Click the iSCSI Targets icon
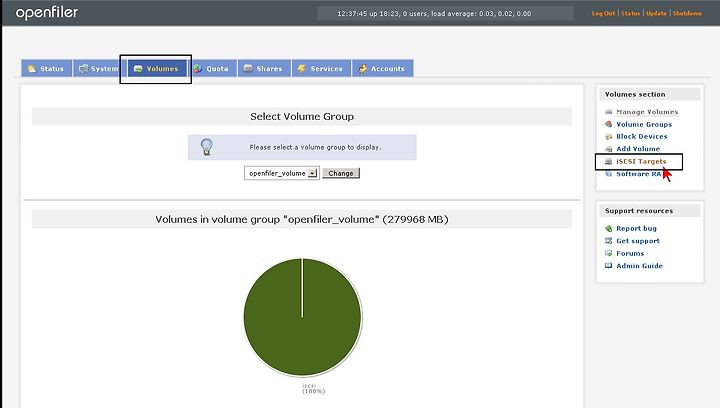Viewport: 720px width, 408px height. (608, 161)
